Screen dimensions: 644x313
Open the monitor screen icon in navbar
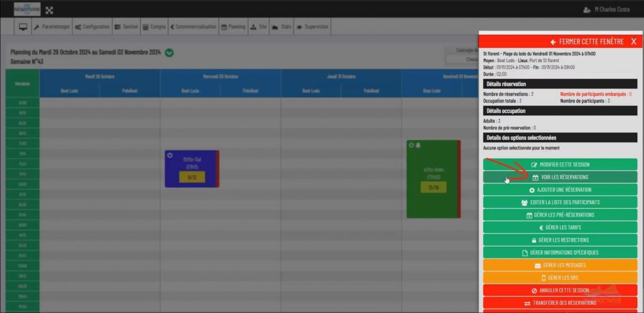click(x=23, y=27)
